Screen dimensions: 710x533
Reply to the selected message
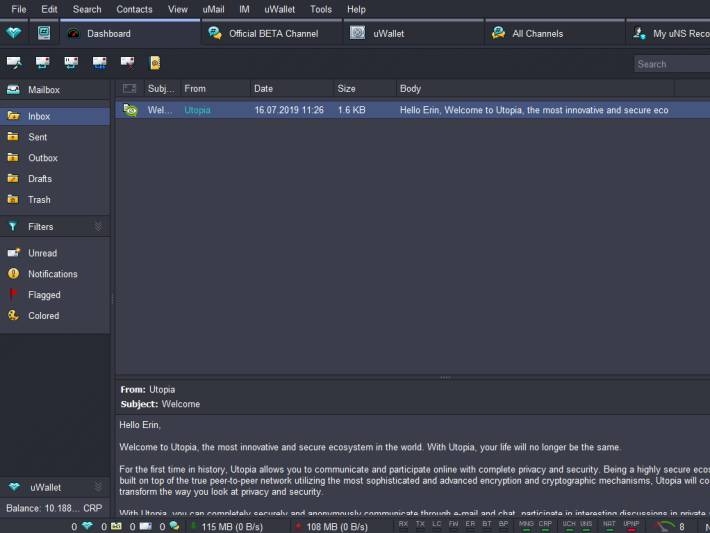point(43,62)
